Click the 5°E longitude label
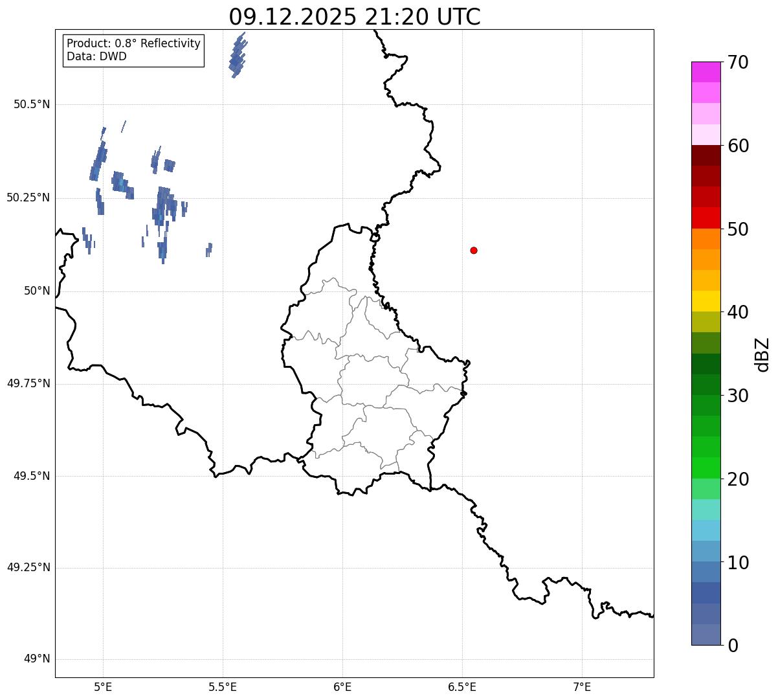Viewport: 778px width, 700px height. click(103, 686)
